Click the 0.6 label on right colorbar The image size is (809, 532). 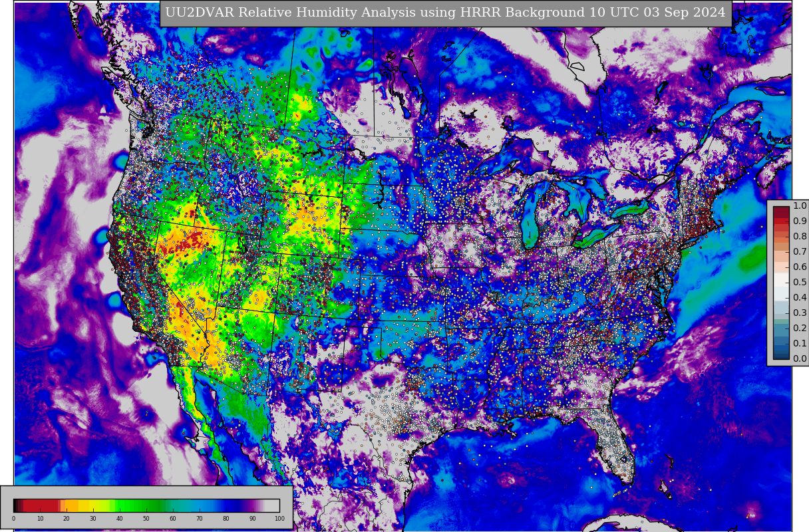pyautogui.click(x=800, y=267)
